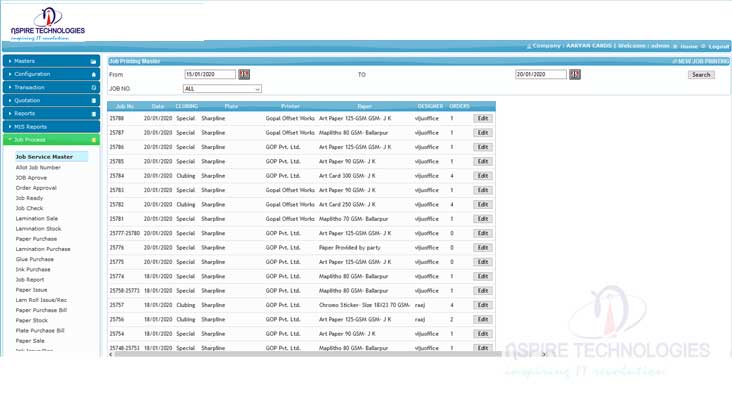Viewport: 732px width, 393px height.
Task: Click the Masters menu folder icon
Action: (93, 61)
